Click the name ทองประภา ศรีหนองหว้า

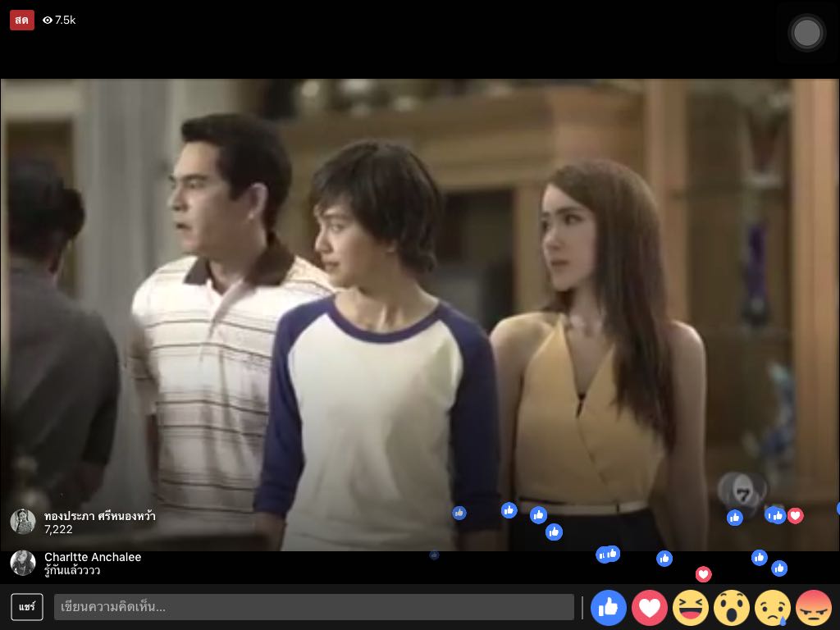[x=99, y=516]
